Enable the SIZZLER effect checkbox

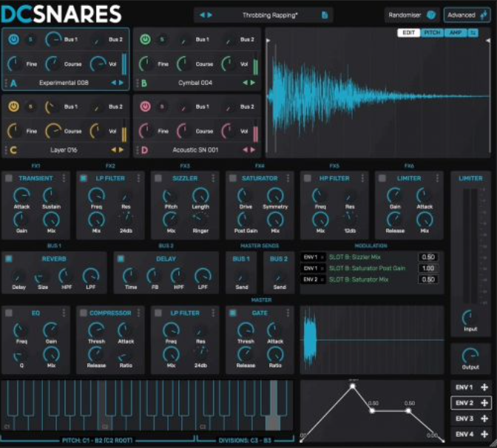158,178
